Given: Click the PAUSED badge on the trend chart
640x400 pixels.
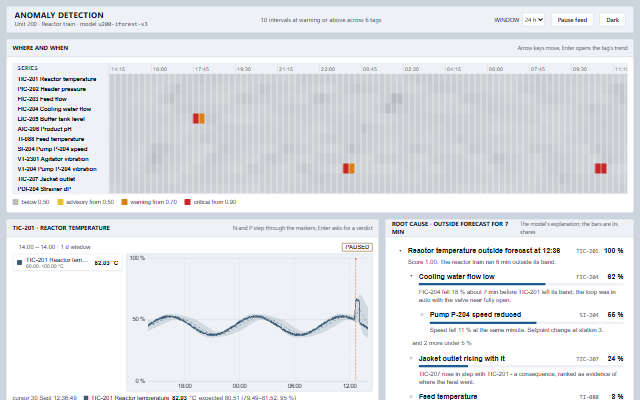Looking at the screenshot, I should [357, 247].
